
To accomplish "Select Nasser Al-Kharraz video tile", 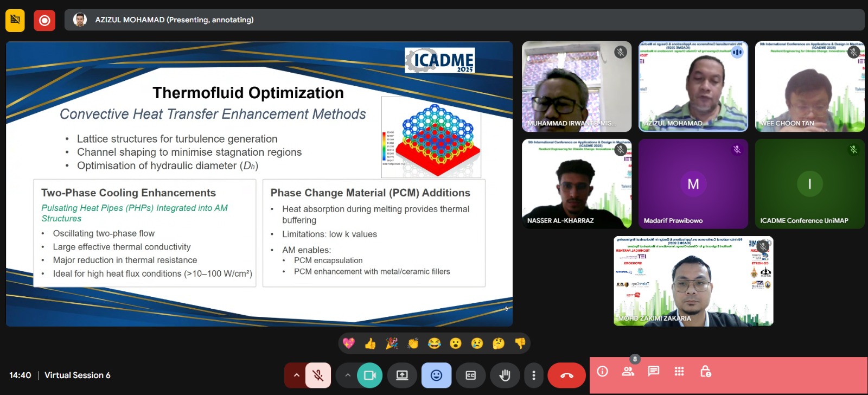I will tap(576, 183).
